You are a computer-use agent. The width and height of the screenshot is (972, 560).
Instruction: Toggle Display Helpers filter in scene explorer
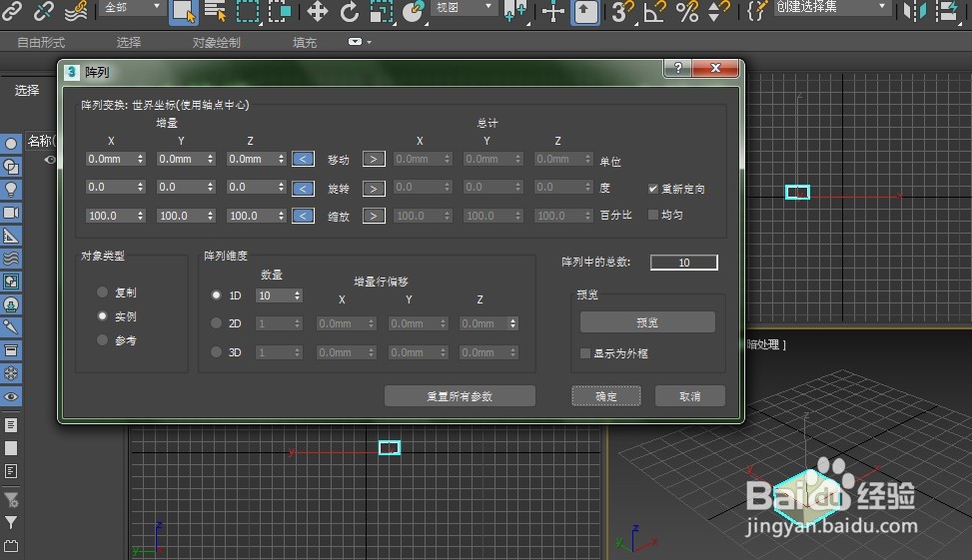(x=11, y=236)
